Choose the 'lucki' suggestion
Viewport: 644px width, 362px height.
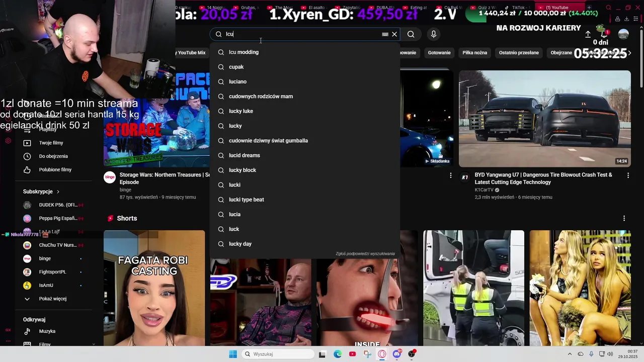pos(305,185)
